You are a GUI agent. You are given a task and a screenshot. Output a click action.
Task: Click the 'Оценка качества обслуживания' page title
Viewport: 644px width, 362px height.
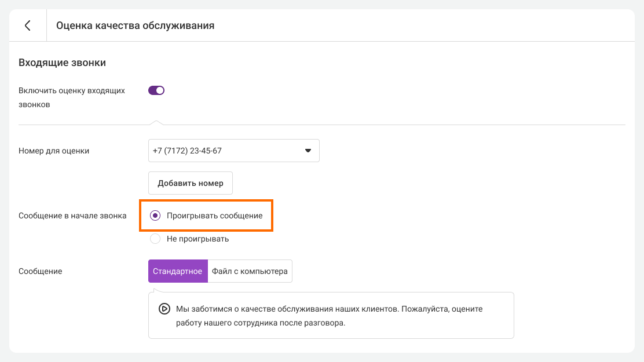click(135, 25)
